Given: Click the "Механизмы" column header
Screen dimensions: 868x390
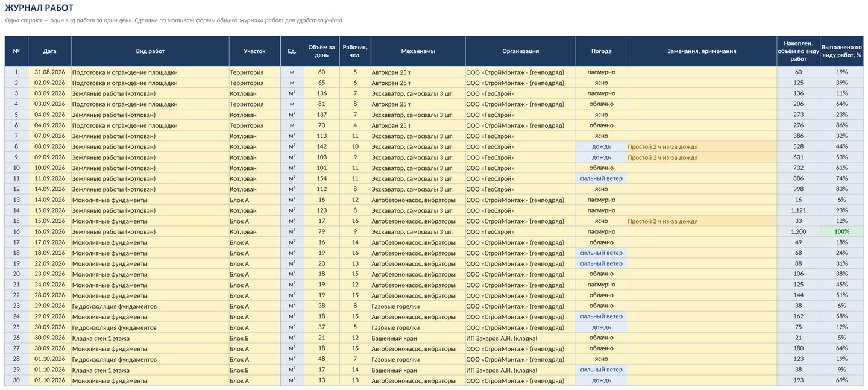Looking at the screenshot, I should point(418,51).
